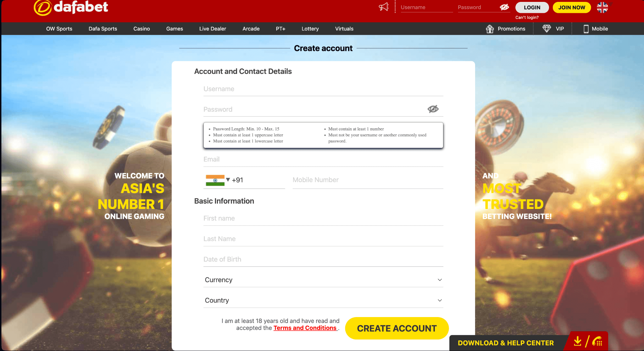Select the India flag country code
The image size is (644, 351).
coord(215,180)
